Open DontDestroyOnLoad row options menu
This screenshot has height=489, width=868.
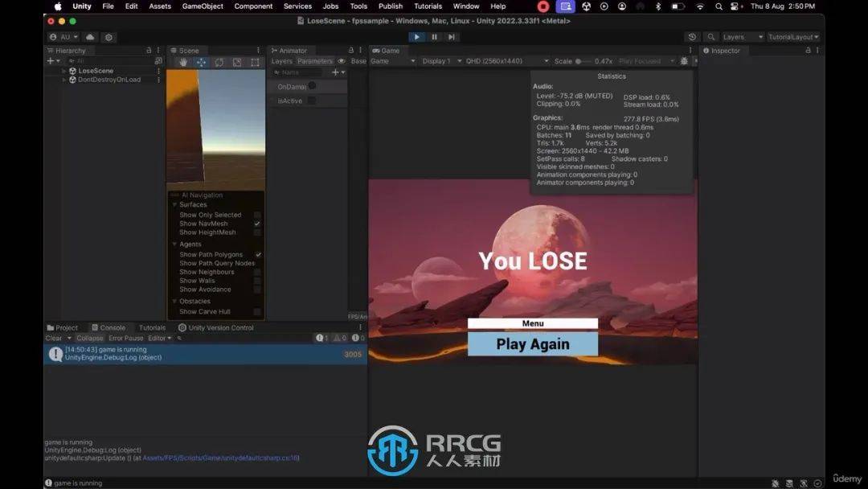click(158, 80)
